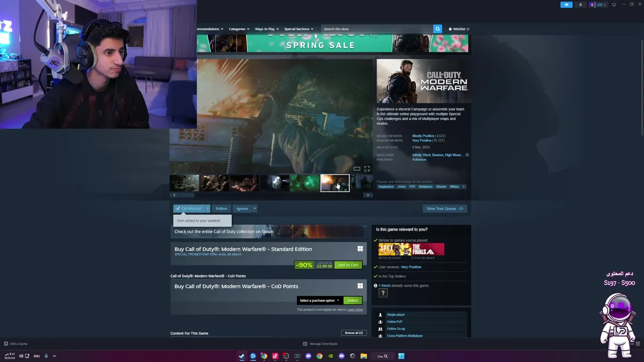Click the Apex Legends similar game image
Viewport: 644px width, 362px height.
pos(395,249)
